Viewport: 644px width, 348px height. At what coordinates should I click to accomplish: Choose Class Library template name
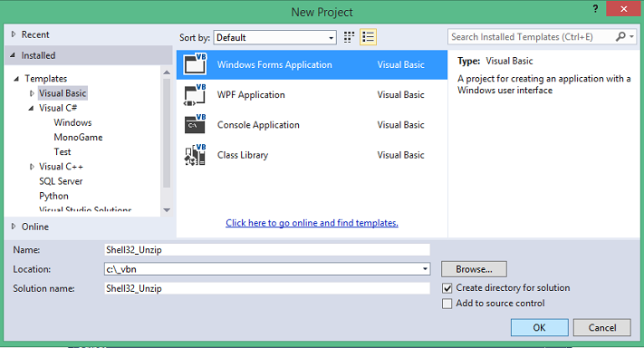coord(243,155)
